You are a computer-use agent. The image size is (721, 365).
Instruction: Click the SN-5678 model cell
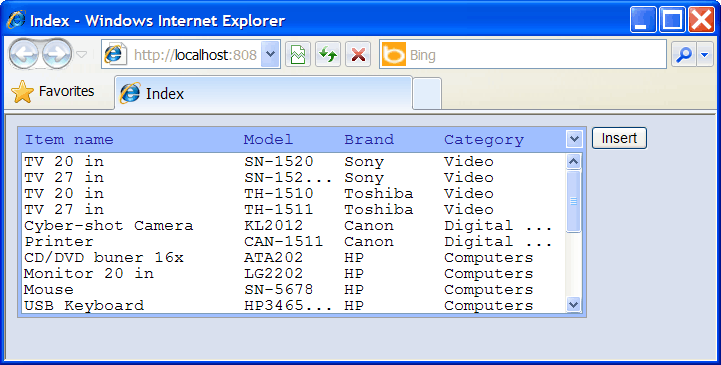pyautogui.click(x=279, y=290)
